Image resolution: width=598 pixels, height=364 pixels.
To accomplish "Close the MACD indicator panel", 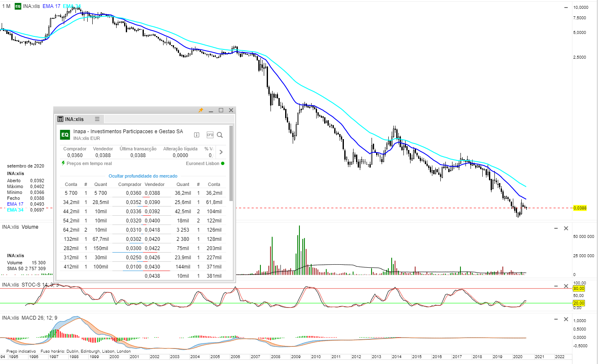I will pos(566,319).
